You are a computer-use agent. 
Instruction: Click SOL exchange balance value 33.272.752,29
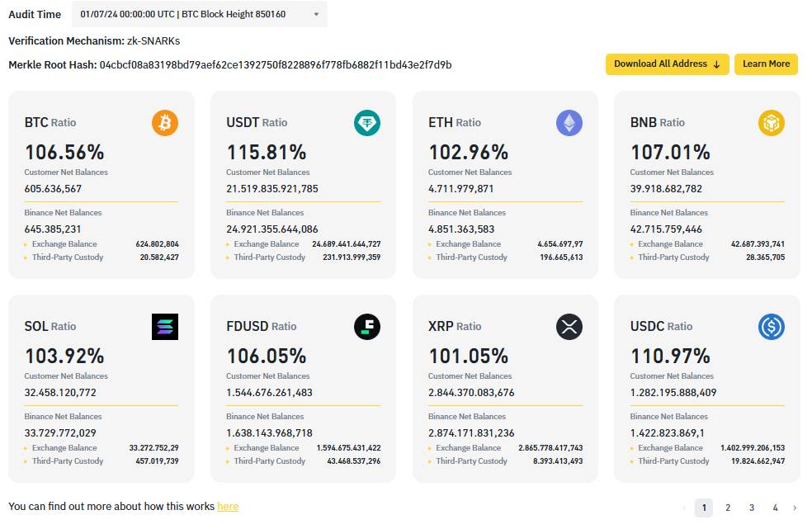[x=154, y=448]
